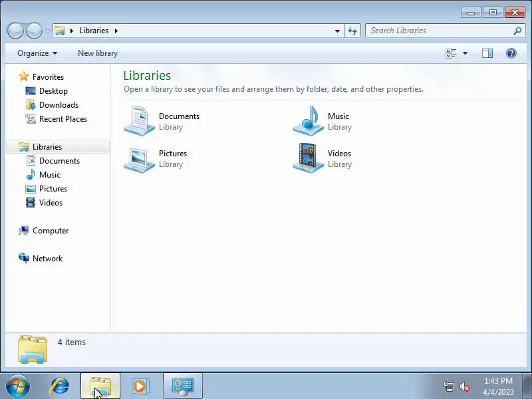532x399 pixels.
Task: Click the Recent Places icon
Action: pyautogui.click(x=31, y=119)
